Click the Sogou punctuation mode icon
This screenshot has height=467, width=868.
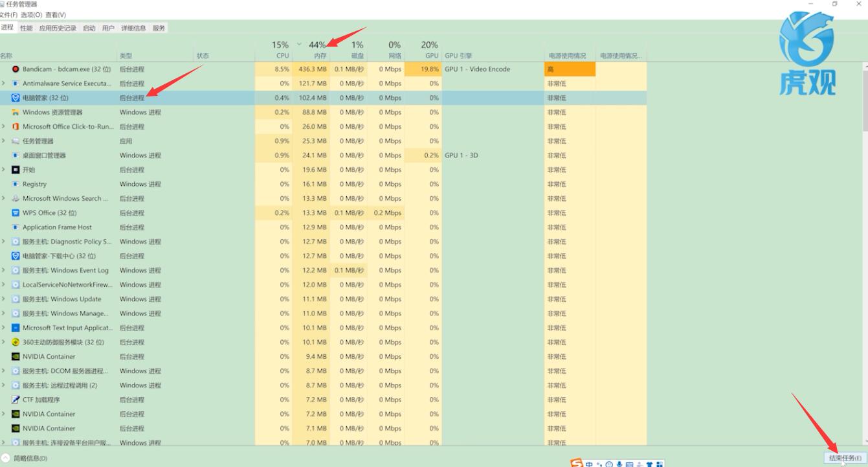point(599,464)
